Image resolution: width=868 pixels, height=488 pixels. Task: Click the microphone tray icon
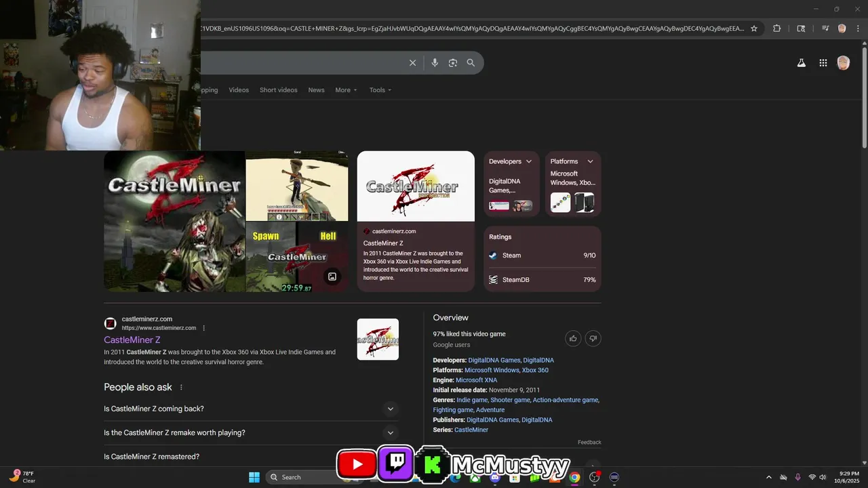click(797, 477)
